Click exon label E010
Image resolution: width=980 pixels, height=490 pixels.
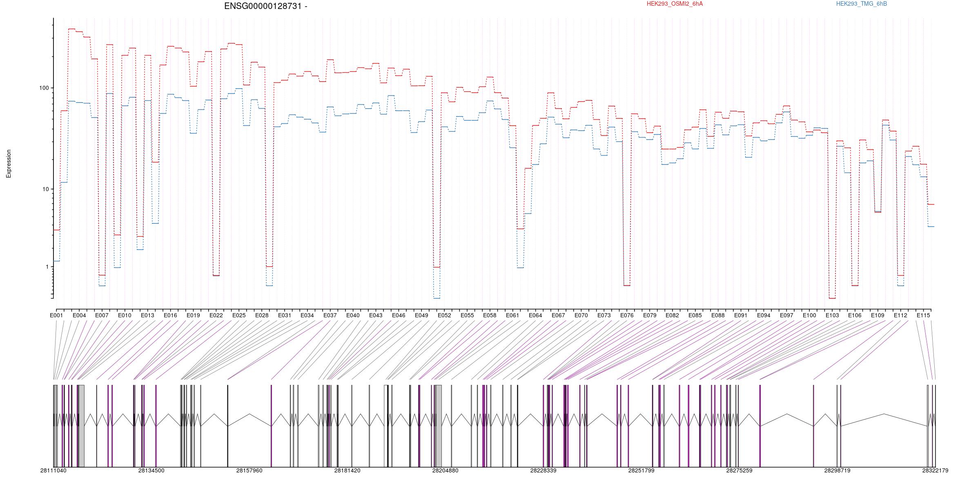click(125, 315)
